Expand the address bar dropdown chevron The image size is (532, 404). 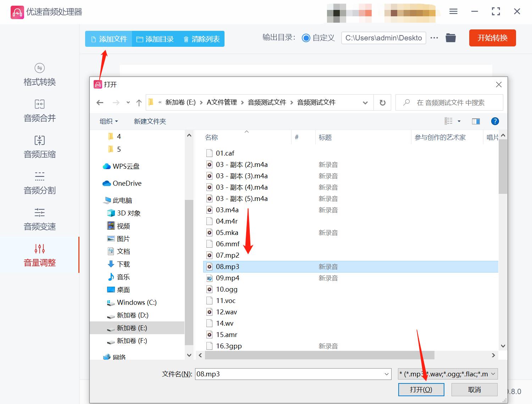365,102
